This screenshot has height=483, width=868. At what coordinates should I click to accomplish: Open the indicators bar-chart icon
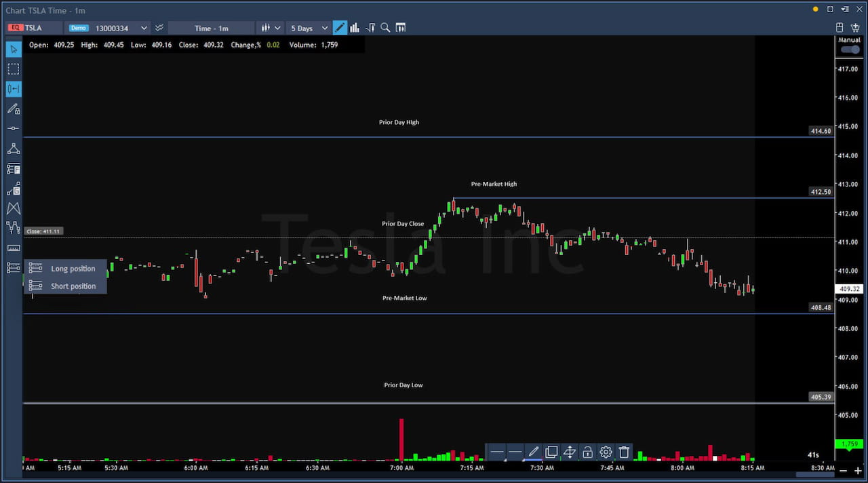[x=355, y=28]
